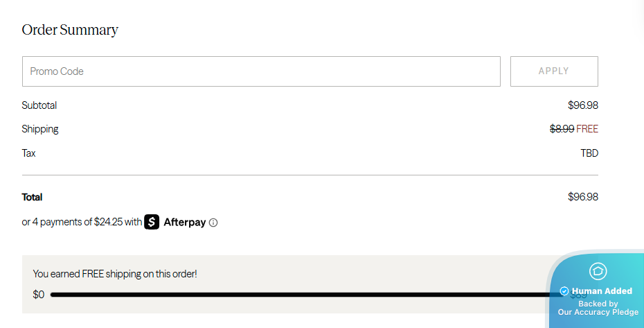Click the $0 progress start label
The height and width of the screenshot is (328, 644).
click(x=39, y=295)
